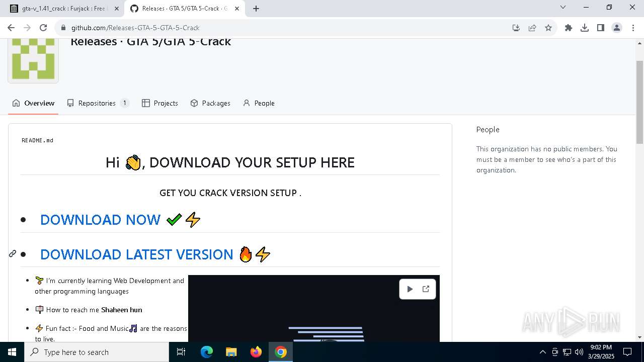Click the site information lock icon
The image size is (644, 362).
pos(63,28)
